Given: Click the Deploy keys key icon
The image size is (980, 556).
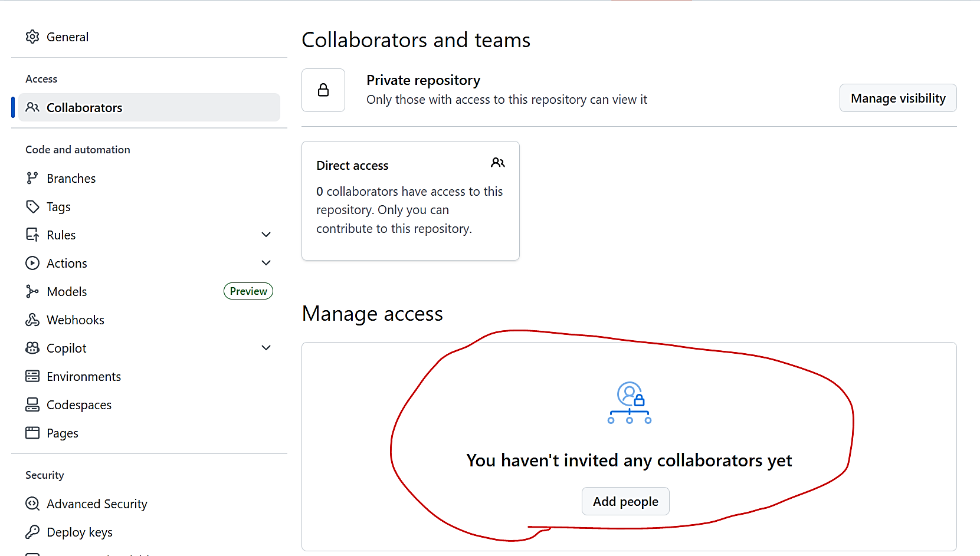Looking at the screenshot, I should 32,532.
